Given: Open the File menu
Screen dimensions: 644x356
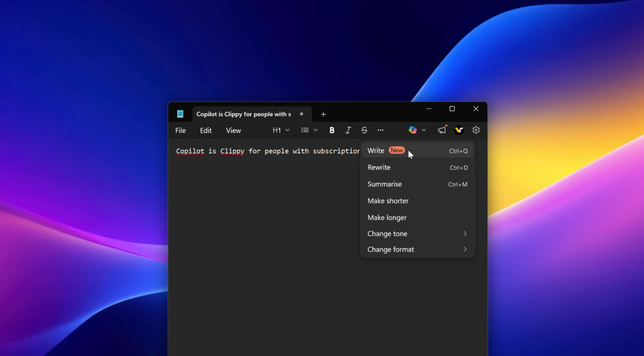Looking at the screenshot, I should coord(181,130).
